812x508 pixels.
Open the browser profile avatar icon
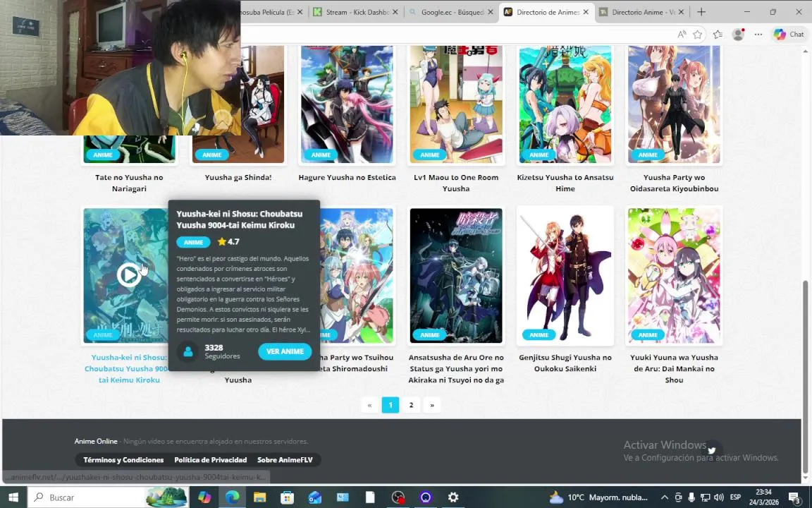[738, 34]
